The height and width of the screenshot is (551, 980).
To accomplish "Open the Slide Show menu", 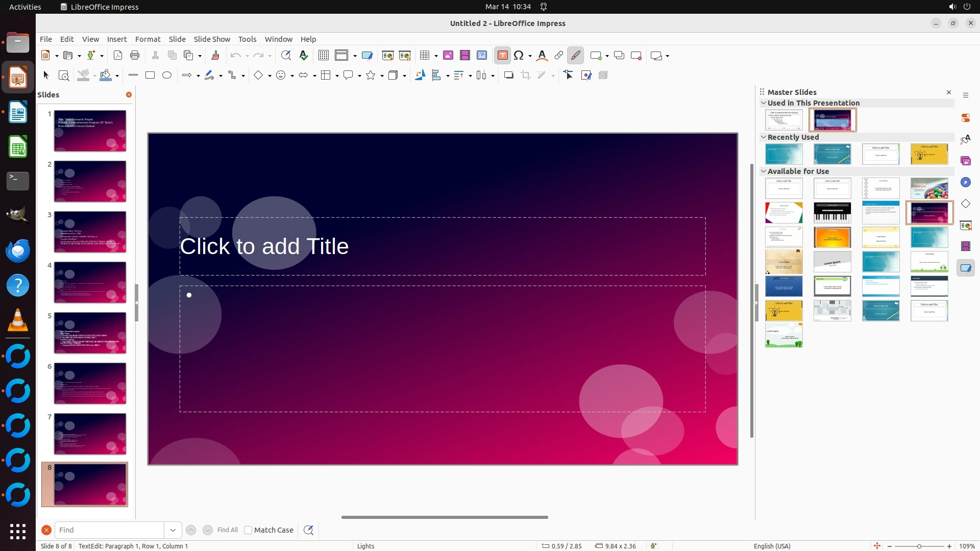I will tap(212, 39).
